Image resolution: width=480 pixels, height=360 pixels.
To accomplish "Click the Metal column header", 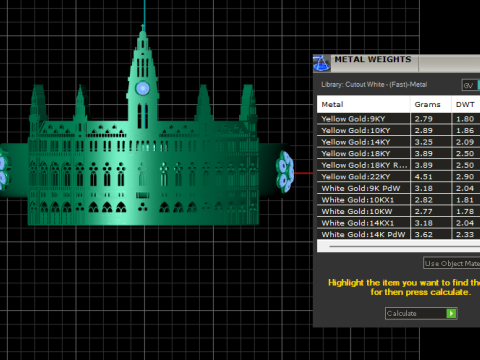I will click(x=363, y=104).
